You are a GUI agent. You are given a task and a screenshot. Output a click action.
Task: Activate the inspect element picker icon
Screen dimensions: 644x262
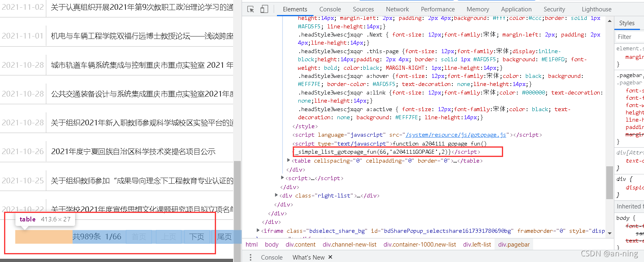(251, 9)
